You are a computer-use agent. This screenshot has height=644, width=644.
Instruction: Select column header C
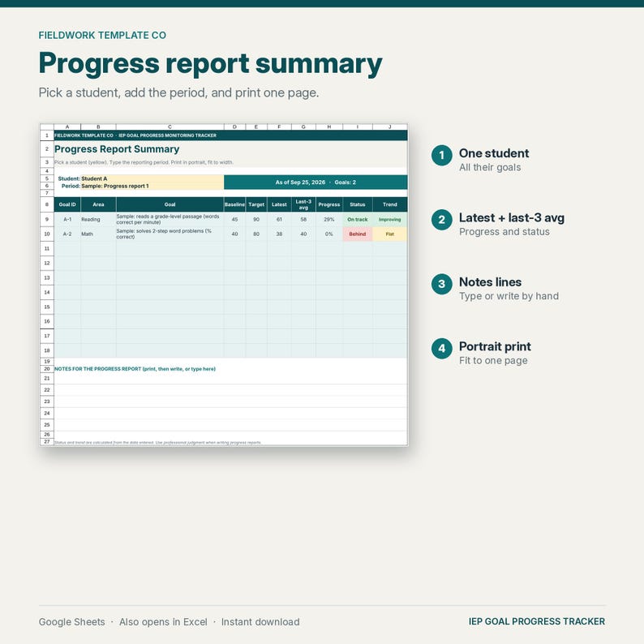pyautogui.click(x=170, y=127)
